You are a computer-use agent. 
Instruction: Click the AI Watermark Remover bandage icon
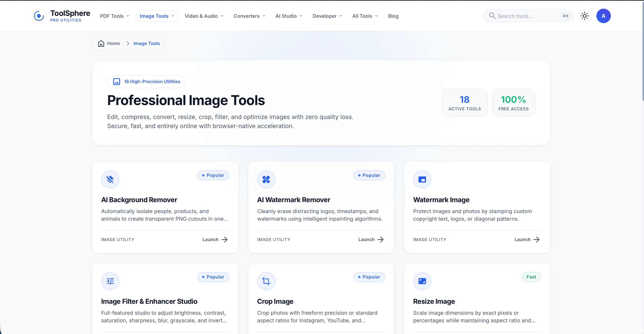[x=266, y=179]
